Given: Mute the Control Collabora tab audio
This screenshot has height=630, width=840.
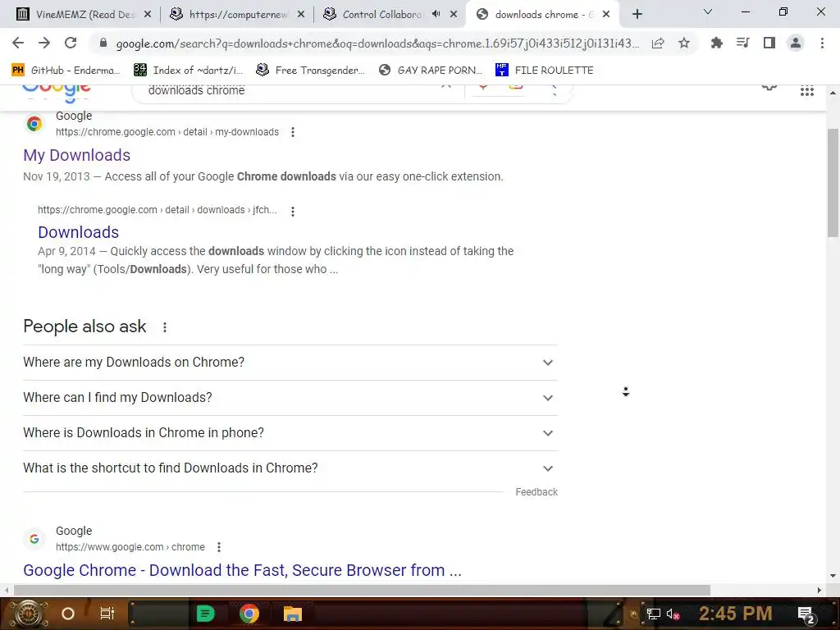Looking at the screenshot, I should pos(436,14).
